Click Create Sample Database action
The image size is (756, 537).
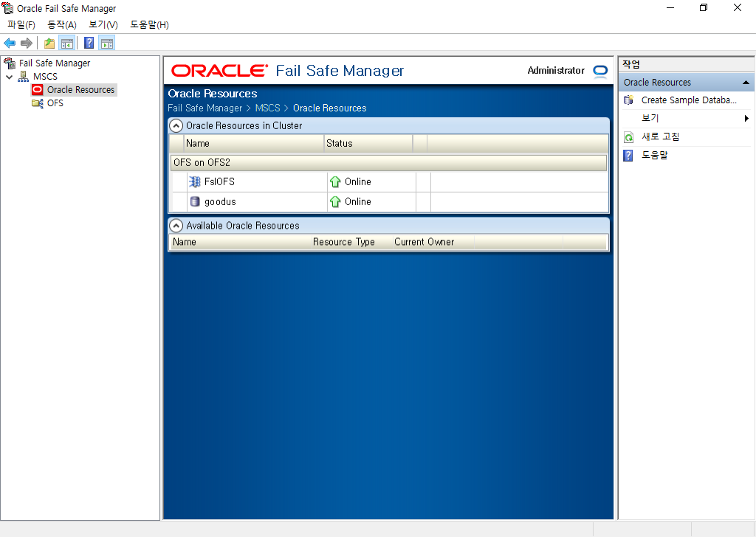[x=689, y=100]
